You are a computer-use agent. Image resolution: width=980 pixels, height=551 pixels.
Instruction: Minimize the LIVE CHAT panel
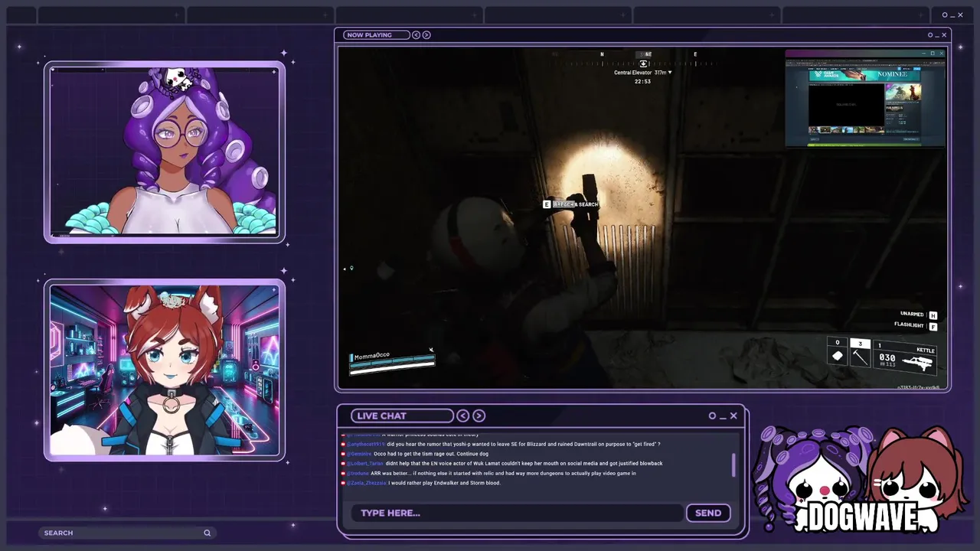(x=723, y=417)
